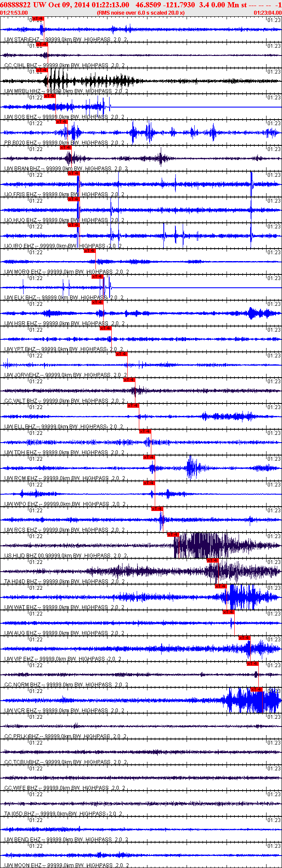This screenshot has width=282, height=868.
Task: Click the red pick flag on the UW MORO trace
Action: coord(90,251)
